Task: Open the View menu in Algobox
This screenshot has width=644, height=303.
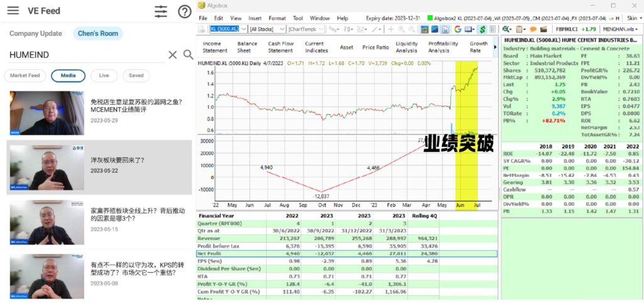Action: coord(236,18)
